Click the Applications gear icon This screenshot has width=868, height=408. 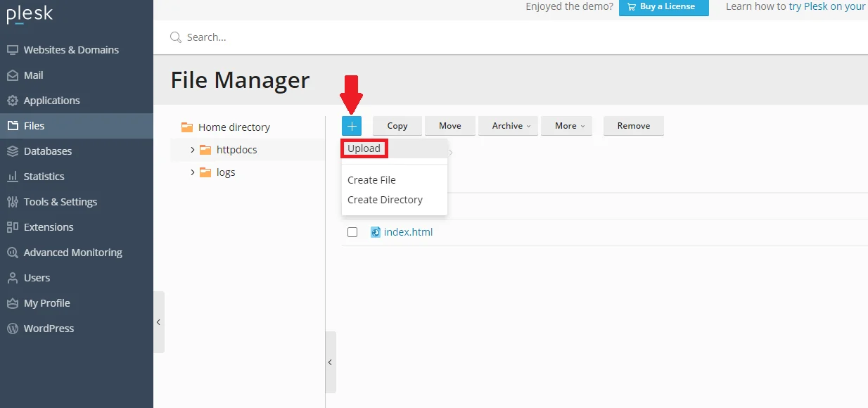(x=12, y=101)
